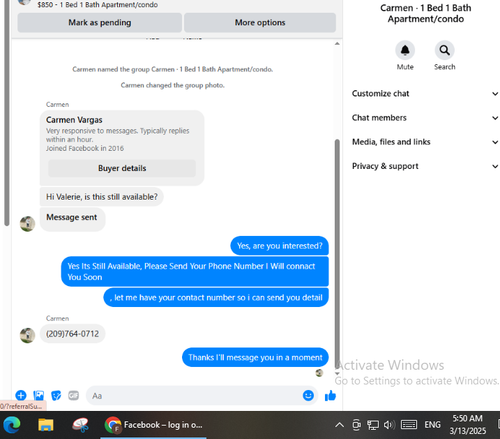Click 'Yes, are you interested?' message
This screenshot has width=500, height=439.
[279, 246]
